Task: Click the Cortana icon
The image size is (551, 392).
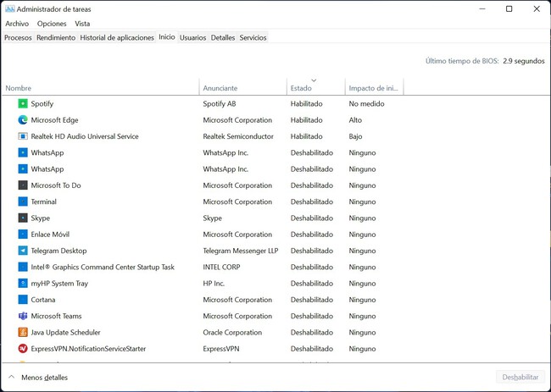Action: coord(23,300)
